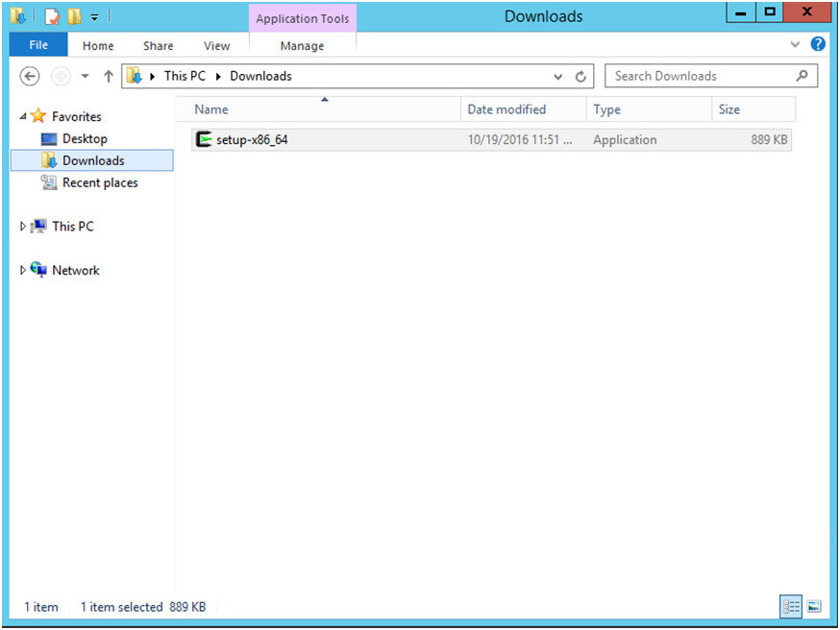
Task: Open the address bar history dropdown
Action: click(557, 77)
